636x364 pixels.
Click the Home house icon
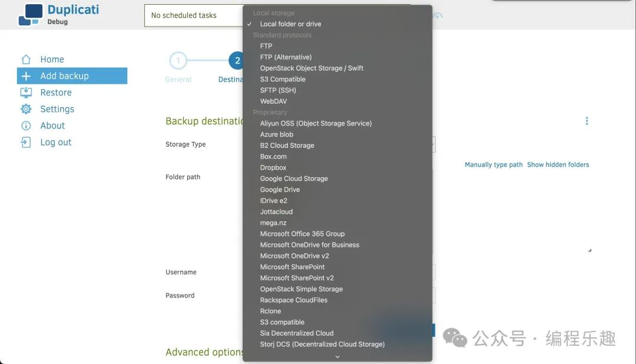click(x=26, y=59)
